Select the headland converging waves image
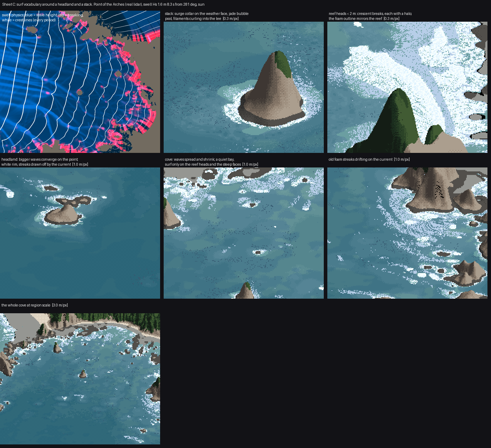The width and height of the screenshot is (491, 448). pos(80,233)
